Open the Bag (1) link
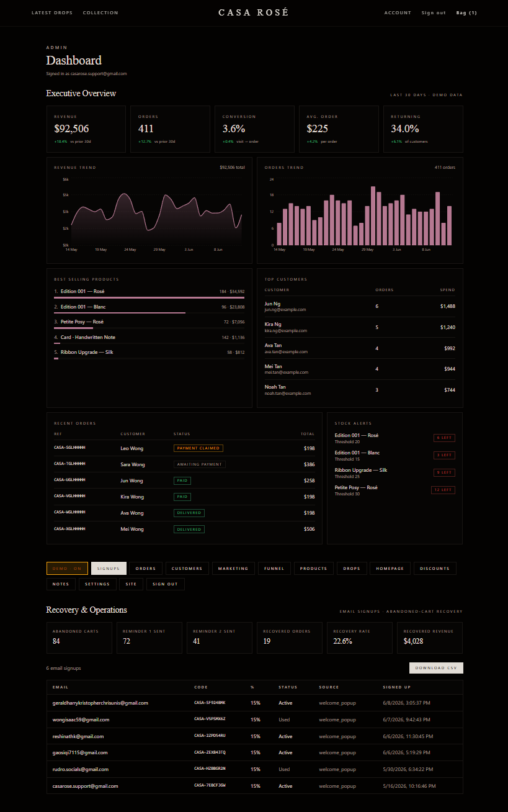This screenshot has height=812, width=508. pos(466,12)
